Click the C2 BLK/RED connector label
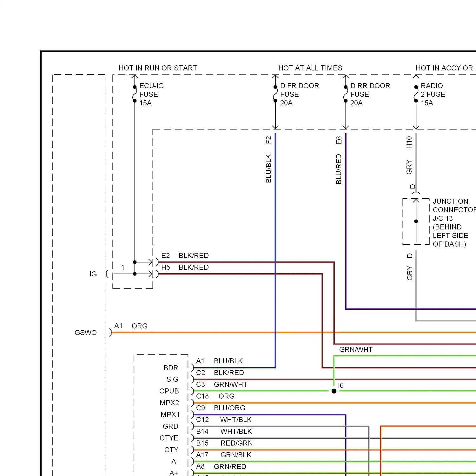 220,373
